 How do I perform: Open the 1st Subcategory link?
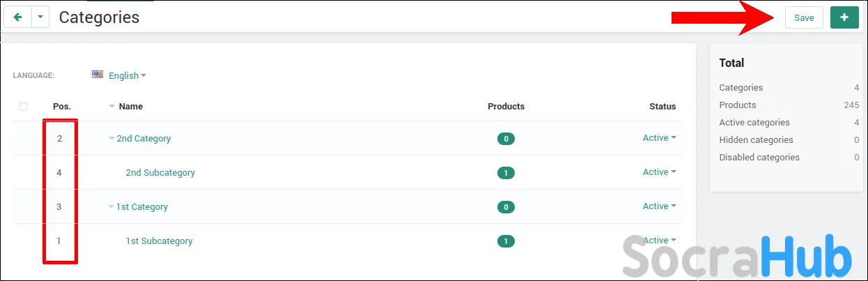coord(159,241)
